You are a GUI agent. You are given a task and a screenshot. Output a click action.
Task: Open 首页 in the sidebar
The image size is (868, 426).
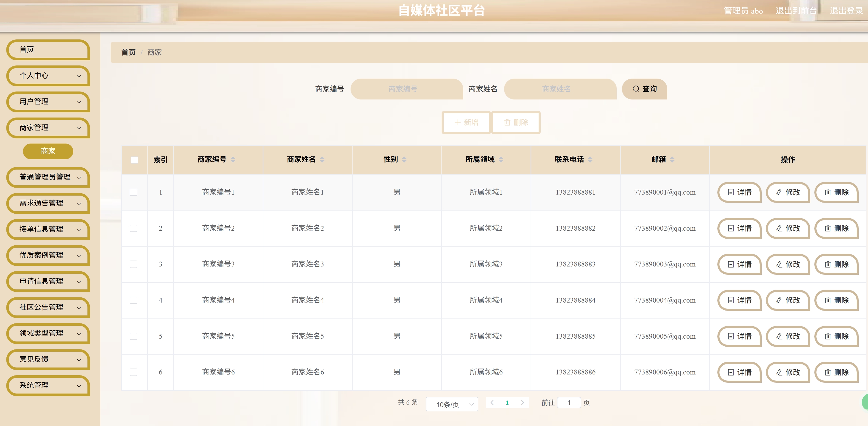coord(48,49)
